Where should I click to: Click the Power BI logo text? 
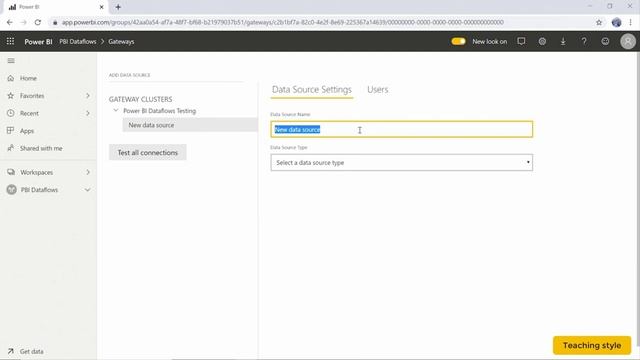click(x=38, y=42)
